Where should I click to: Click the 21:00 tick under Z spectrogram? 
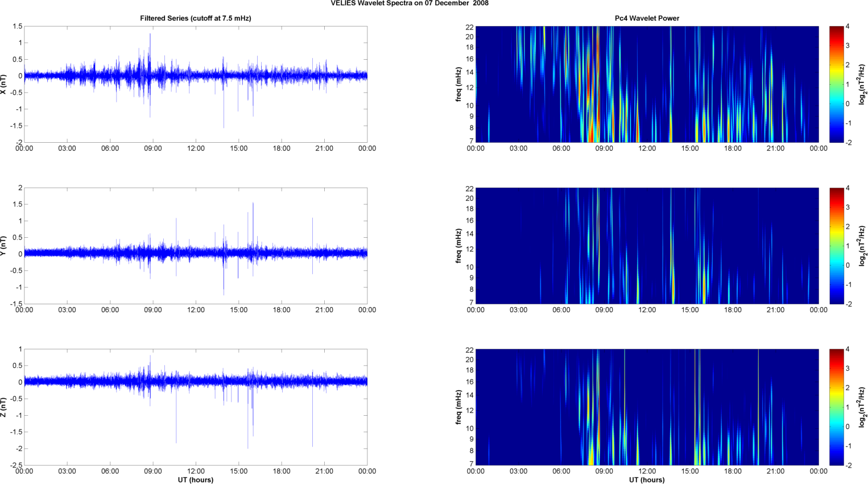pos(776,471)
